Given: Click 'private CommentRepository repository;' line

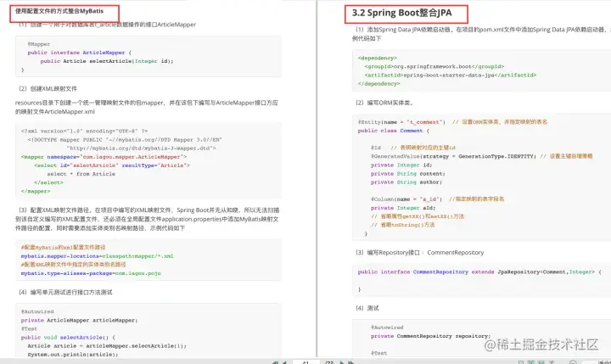Looking at the screenshot, I should pos(430,336).
